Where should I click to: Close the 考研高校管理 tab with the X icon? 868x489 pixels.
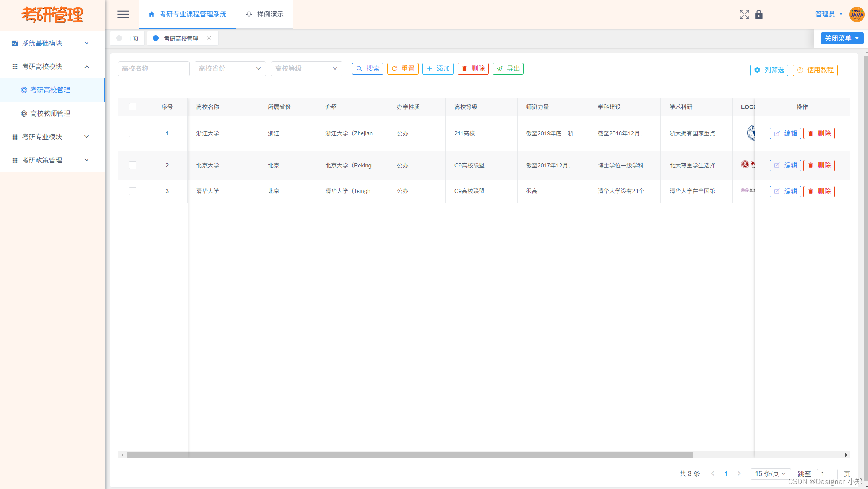[x=209, y=38]
